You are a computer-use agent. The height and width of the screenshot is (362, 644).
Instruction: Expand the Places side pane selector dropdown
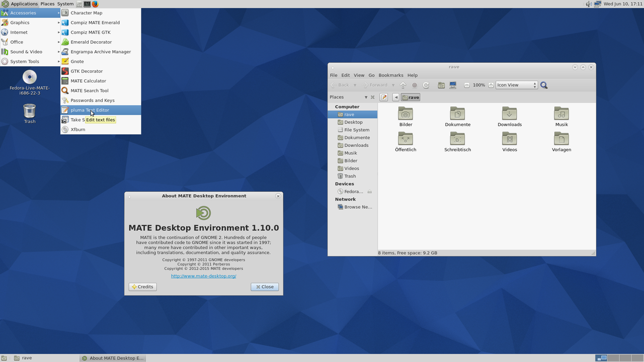click(x=366, y=98)
